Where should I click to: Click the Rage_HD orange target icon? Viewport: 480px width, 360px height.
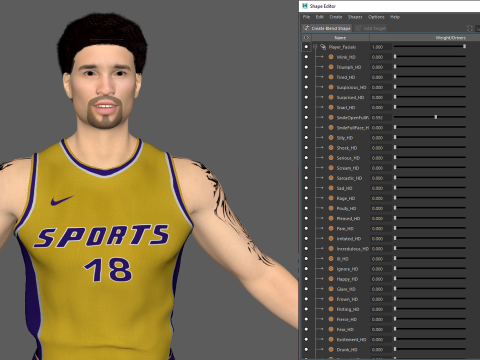tap(331, 198)
